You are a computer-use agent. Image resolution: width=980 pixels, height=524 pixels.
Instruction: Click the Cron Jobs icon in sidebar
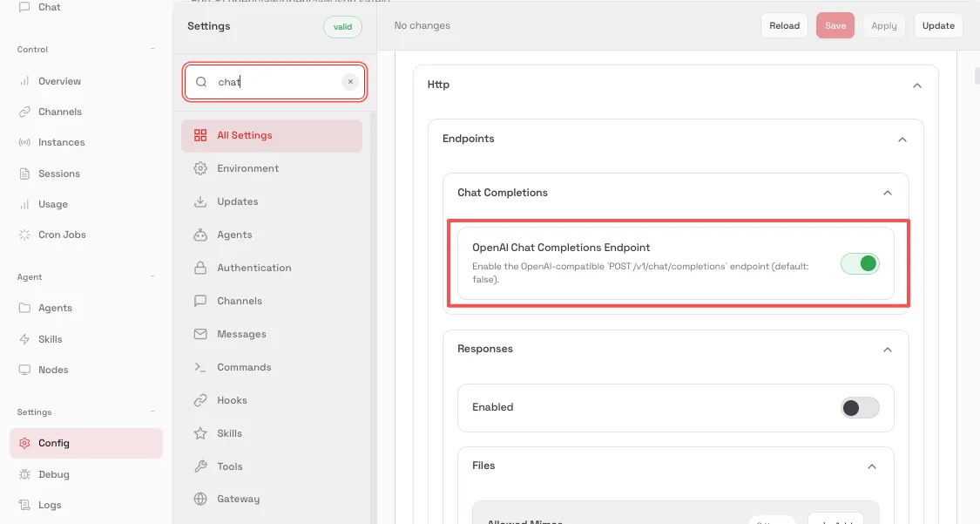24,235
